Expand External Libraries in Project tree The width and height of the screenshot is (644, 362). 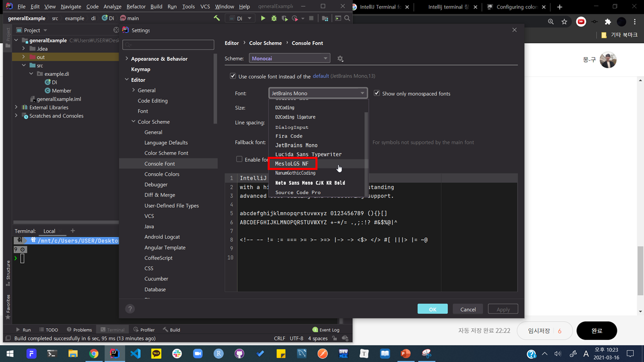(16, 107)
